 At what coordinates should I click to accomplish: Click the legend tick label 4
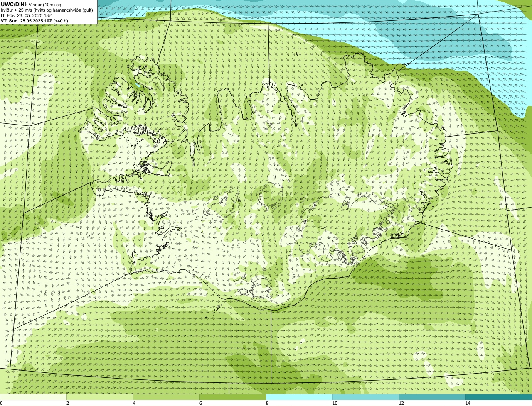134,403
